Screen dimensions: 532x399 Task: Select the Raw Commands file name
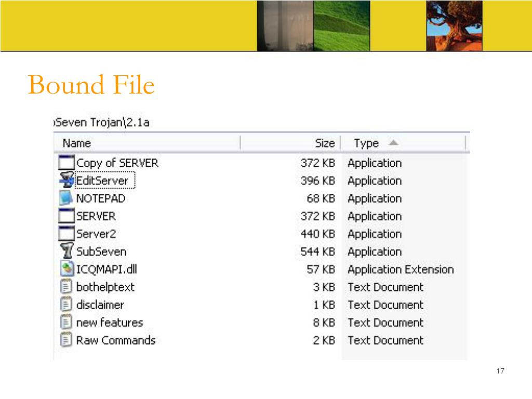[x=116, y=340]
